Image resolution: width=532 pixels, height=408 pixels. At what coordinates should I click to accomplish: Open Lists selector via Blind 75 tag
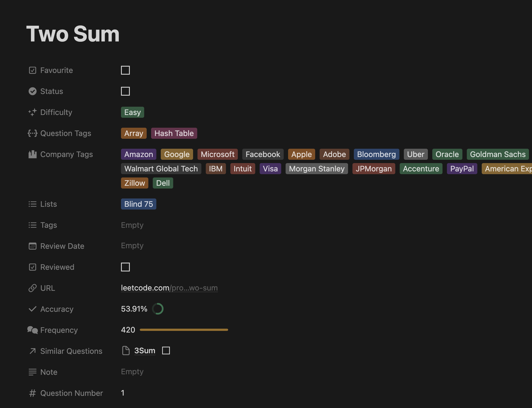[x=139, y=204]
